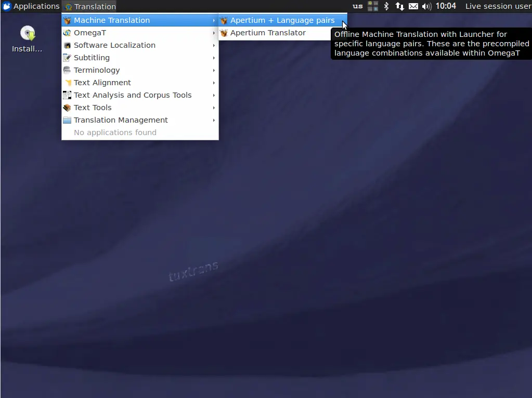
Task: Open the workspace switcher icon
Action: [x=373, y=6]
